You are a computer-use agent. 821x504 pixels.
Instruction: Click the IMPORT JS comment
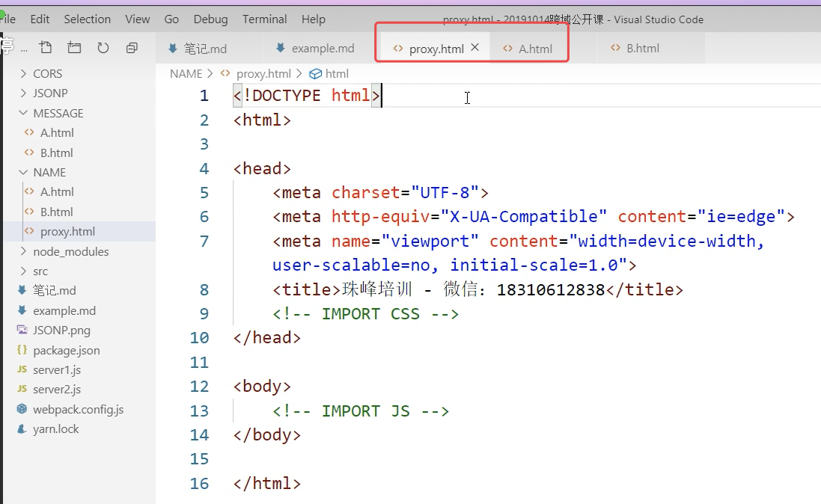(x=360, y=411)
